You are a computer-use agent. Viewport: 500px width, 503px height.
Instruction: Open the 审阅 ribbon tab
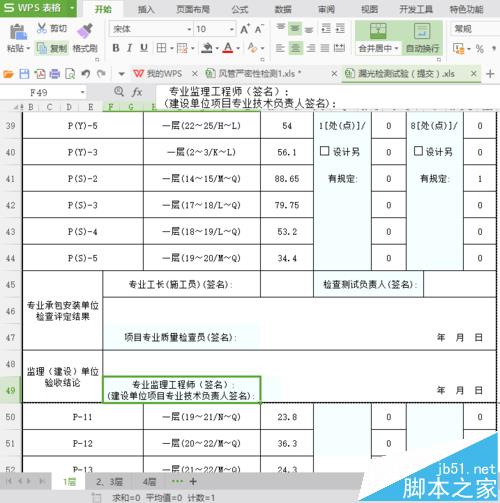pos(326,9)
